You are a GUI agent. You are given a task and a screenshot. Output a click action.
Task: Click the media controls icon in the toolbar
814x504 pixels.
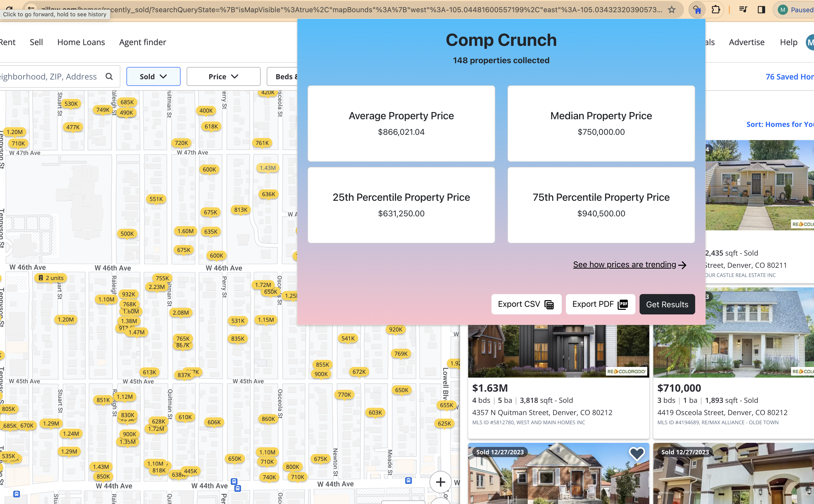(x=743, y=9)
